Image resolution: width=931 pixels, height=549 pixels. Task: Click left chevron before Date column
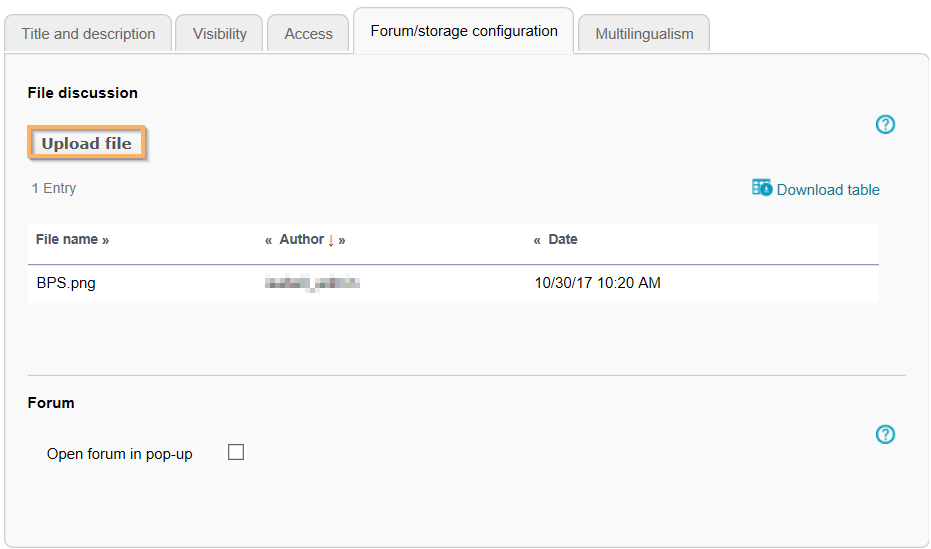[x=537, y=240]
